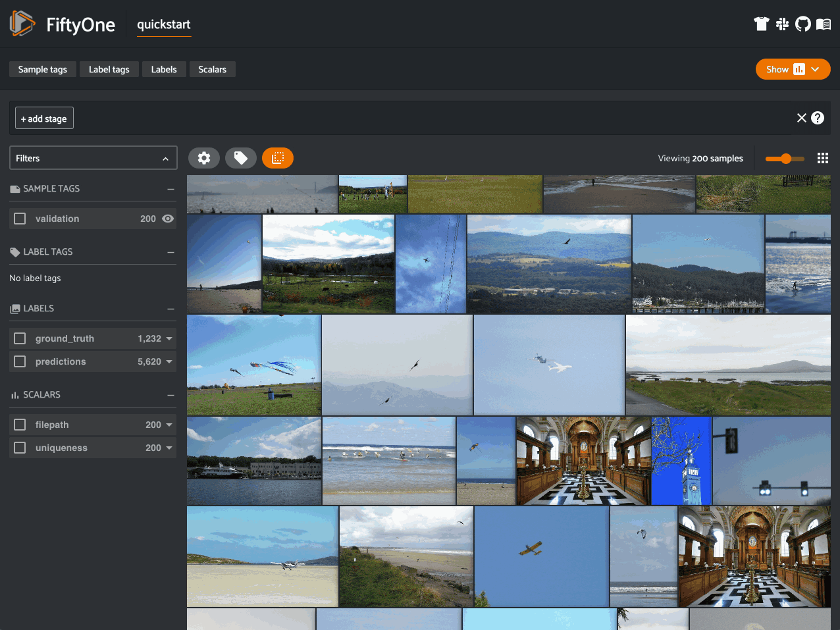The width and height of the screenshot is (840, 630).
Task: Click the Filters input box
Action: click(93, 158)
